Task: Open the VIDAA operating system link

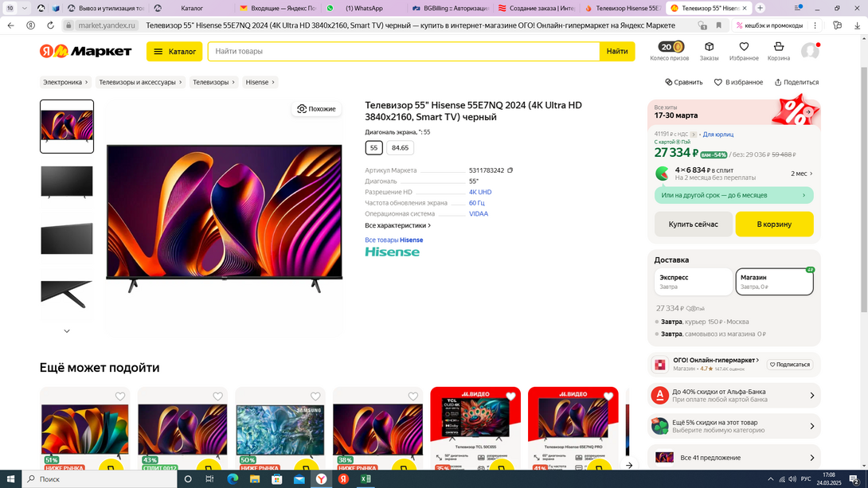Action: (x=479, y=213)
